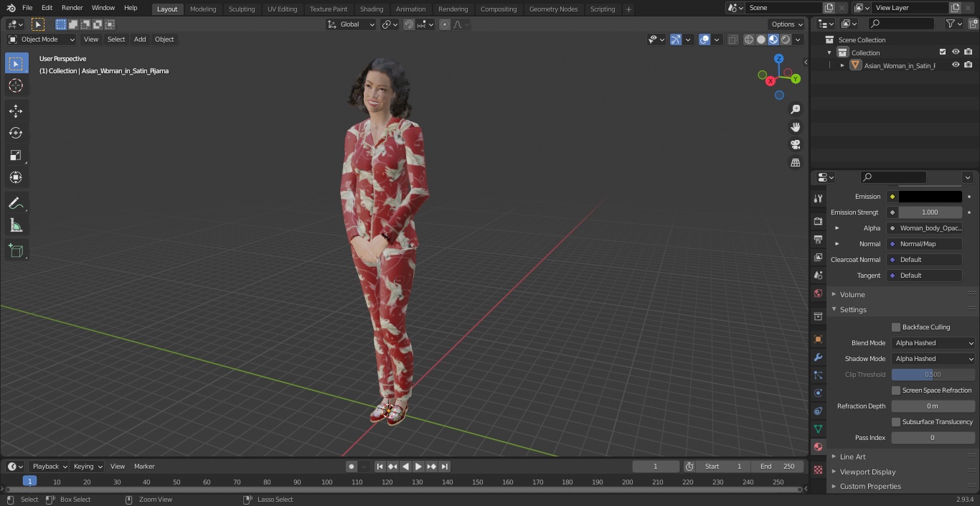This screenshot has width=980, height=506.
Task: Activate the Transform tool
Action: click(x=16, y=177)
